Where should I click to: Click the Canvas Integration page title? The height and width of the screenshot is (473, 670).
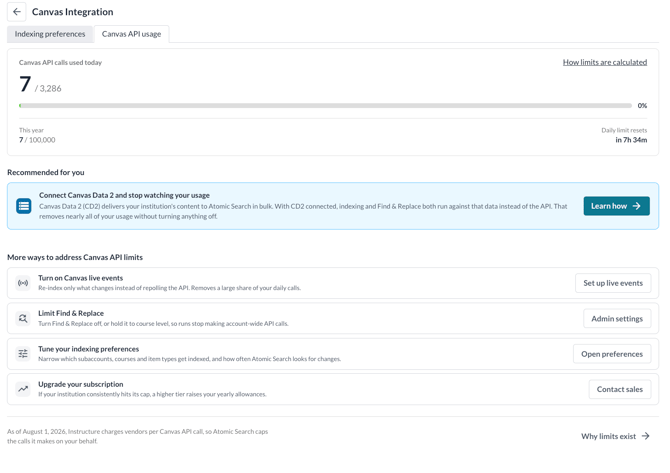tap(73, 12)
